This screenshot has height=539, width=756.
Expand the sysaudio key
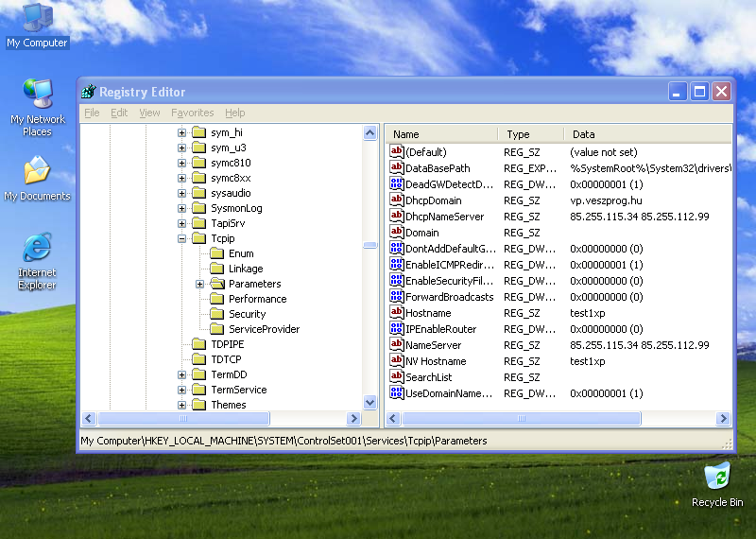181,193
